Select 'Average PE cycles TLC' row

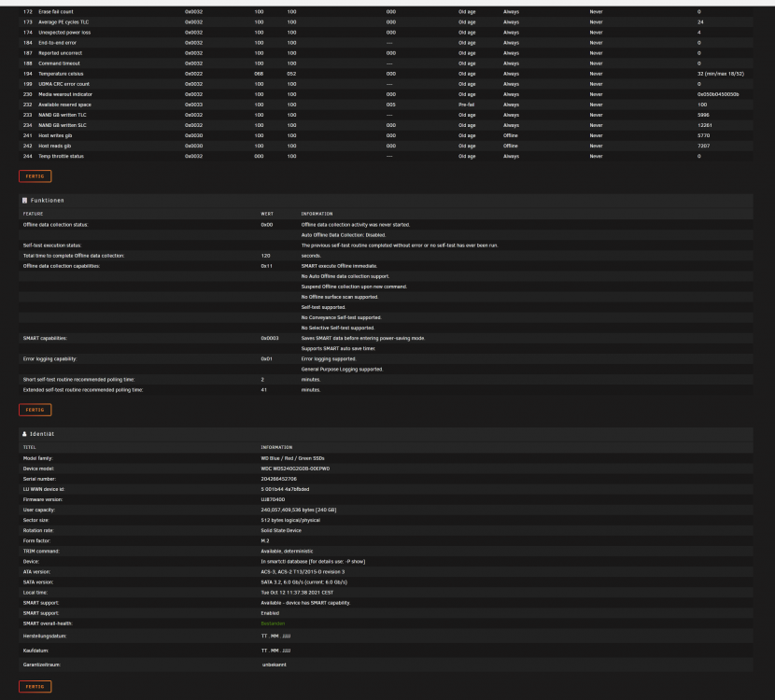click(x=63, y=22)
